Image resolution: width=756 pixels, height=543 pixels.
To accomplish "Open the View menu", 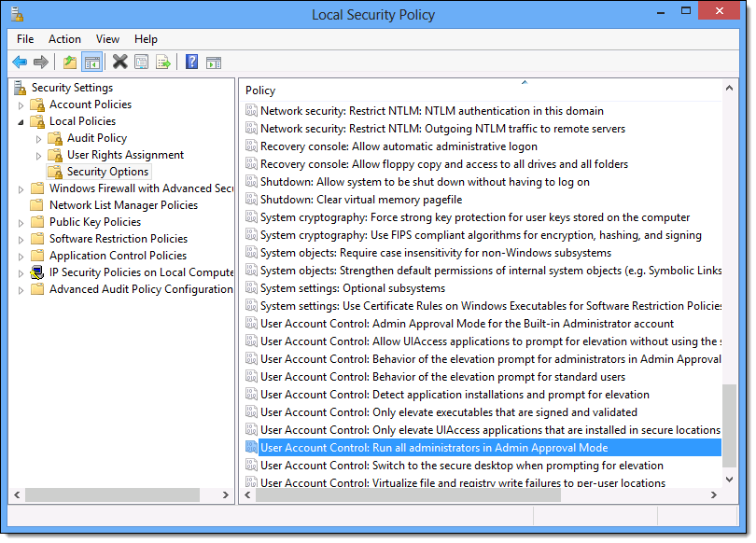I will (107, 39).
